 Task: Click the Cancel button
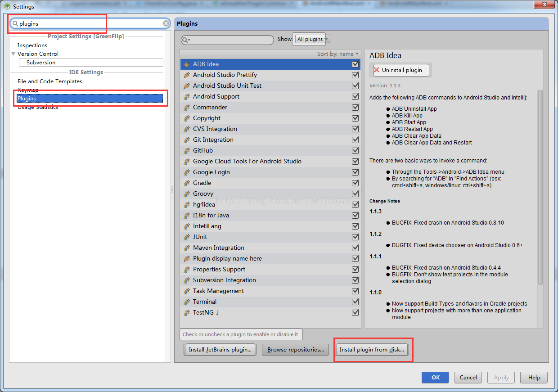(x=468, y=378)
